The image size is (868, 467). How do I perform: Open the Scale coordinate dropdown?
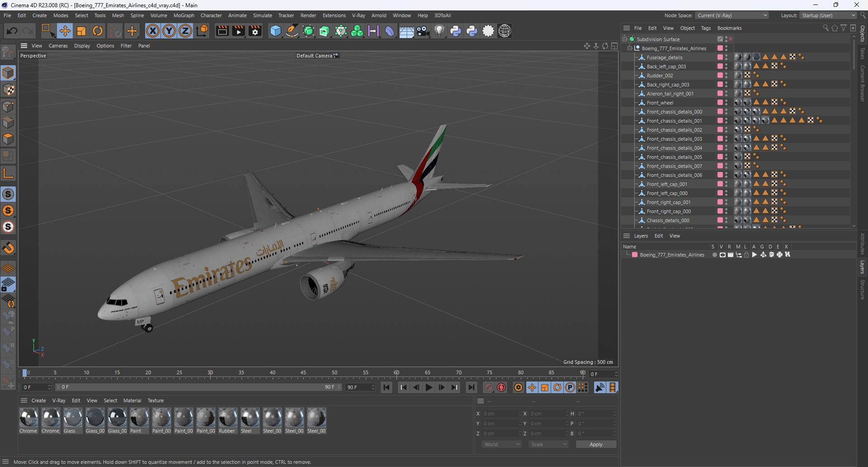[x=548, y=444]
